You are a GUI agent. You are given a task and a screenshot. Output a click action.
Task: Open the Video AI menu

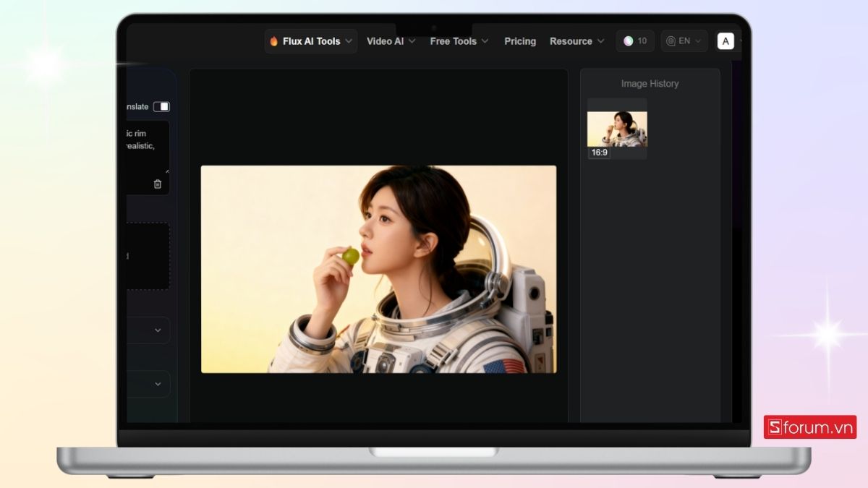point(391,41)
